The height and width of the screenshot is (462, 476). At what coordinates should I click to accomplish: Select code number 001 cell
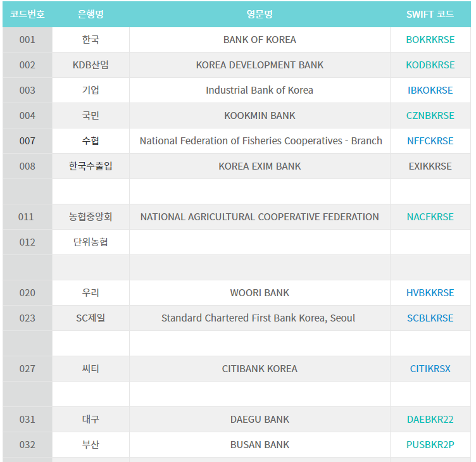27,40
